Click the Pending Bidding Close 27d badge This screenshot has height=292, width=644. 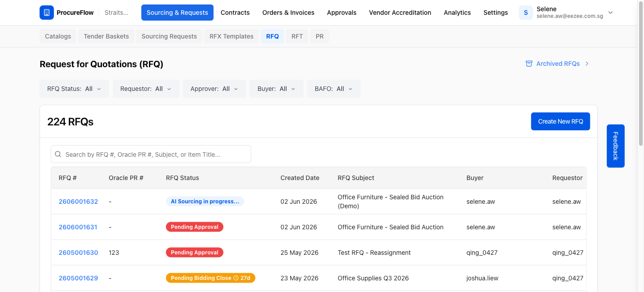[x=211, y=278]
